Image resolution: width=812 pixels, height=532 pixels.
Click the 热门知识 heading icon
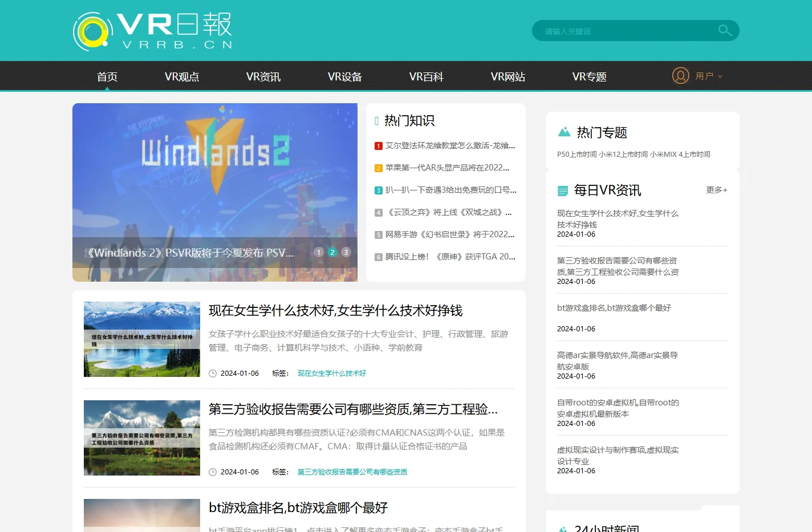point(377,121)
